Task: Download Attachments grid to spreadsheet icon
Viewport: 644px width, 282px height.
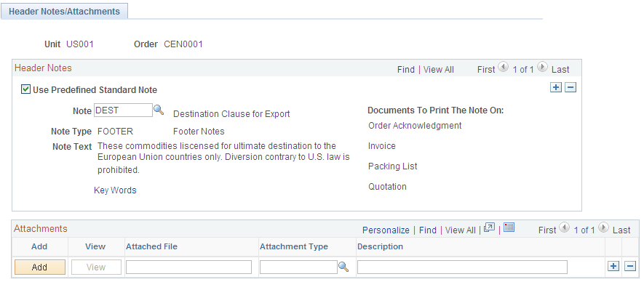Action: pyautogui.click(x=509, y=227)
